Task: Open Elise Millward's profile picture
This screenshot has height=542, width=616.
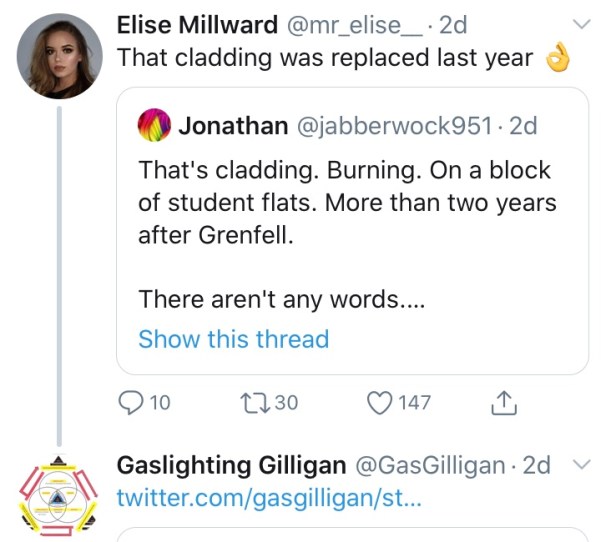Action: click(x=60, y=56)
